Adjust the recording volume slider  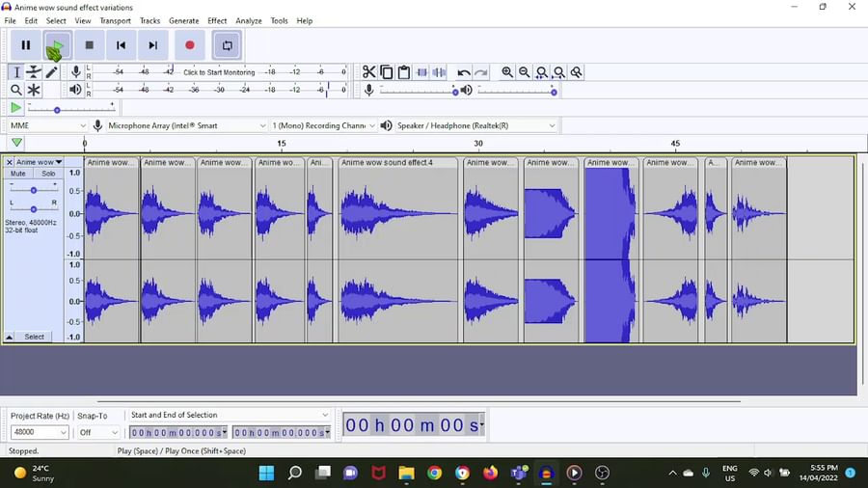418,92
